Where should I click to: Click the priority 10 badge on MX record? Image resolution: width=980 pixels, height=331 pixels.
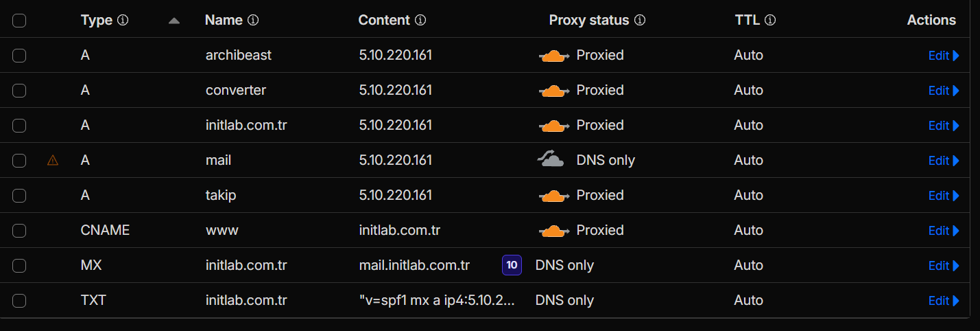point(512,265)
